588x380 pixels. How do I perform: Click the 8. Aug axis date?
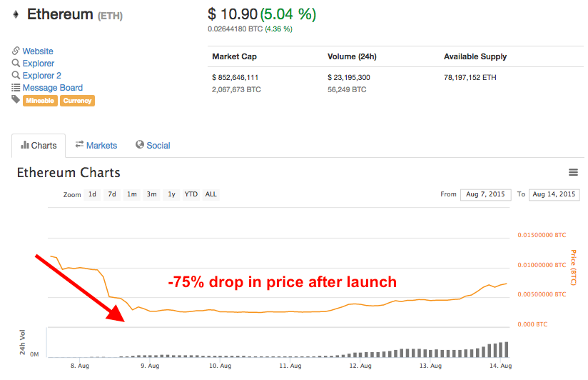point(80,366)
